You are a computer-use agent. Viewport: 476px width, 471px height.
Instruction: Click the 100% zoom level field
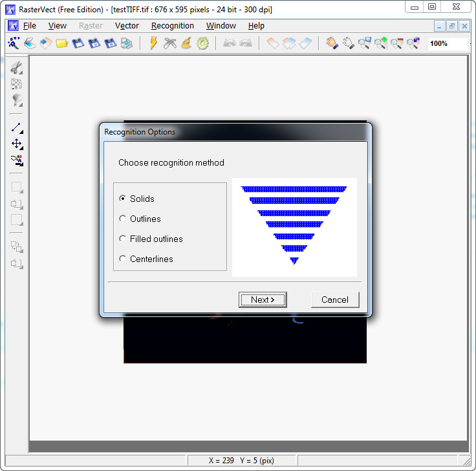448,43
